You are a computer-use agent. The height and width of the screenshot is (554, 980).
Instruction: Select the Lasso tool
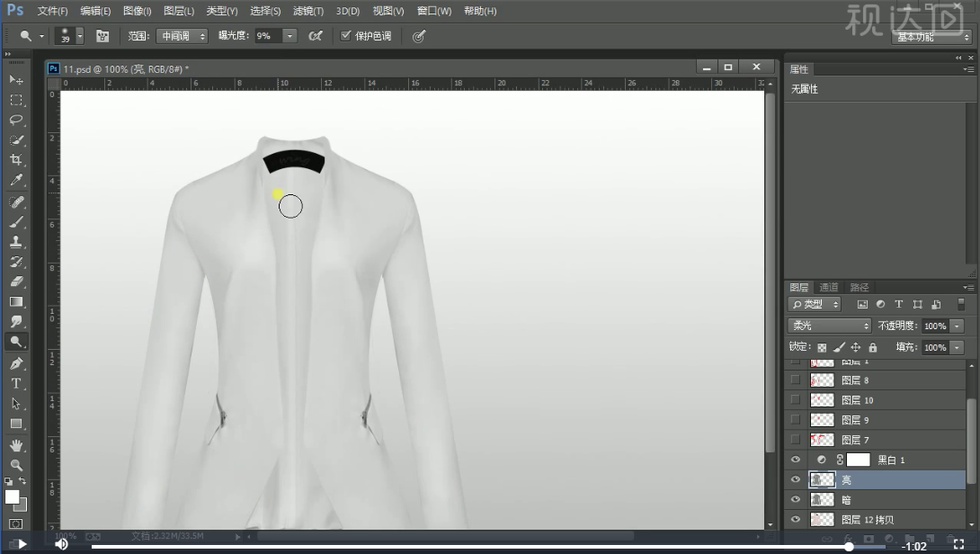tap(16, 120)
